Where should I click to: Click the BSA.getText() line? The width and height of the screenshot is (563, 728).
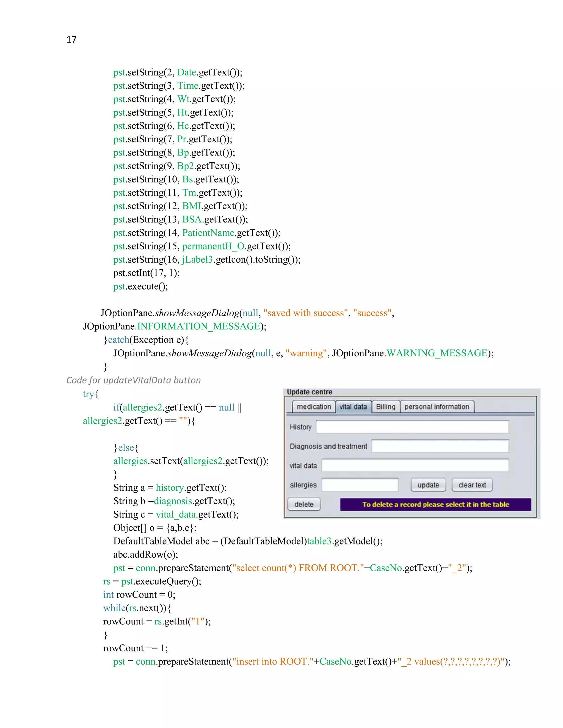point(180,219)
